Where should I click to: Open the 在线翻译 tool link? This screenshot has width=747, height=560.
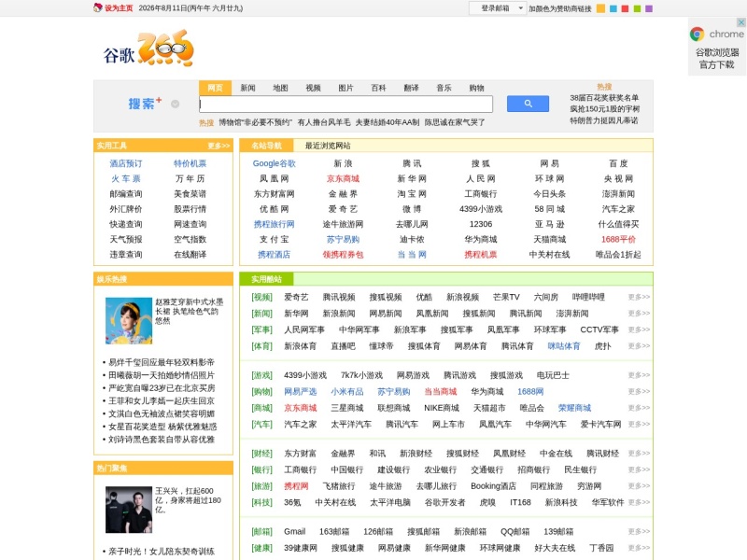tap(190, 254)
